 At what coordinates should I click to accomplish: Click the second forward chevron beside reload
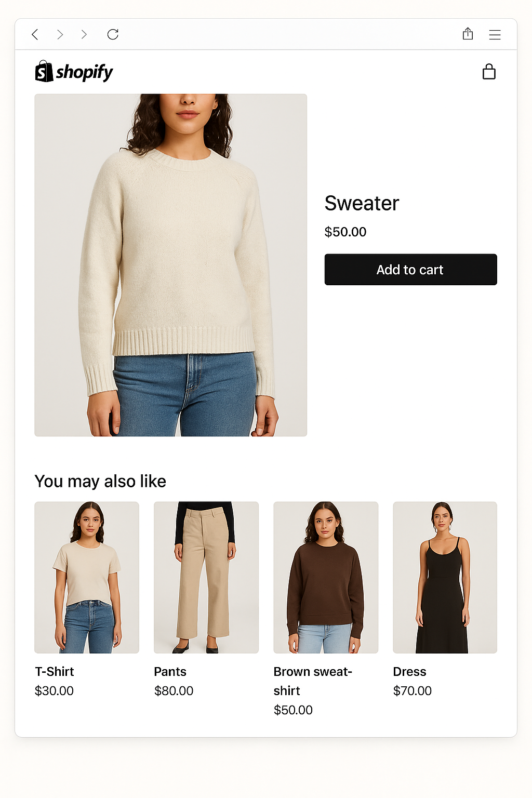tap(84, 34)
